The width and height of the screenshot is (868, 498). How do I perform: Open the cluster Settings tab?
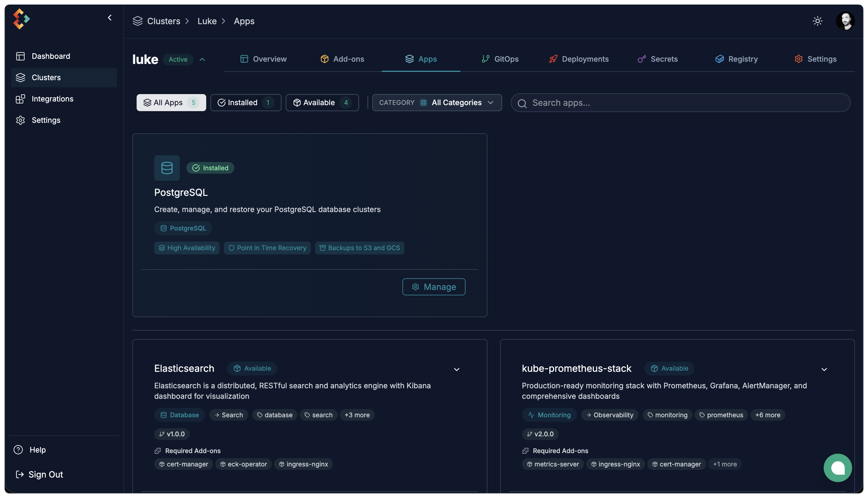pyautogui.click(x=815, y=59)
